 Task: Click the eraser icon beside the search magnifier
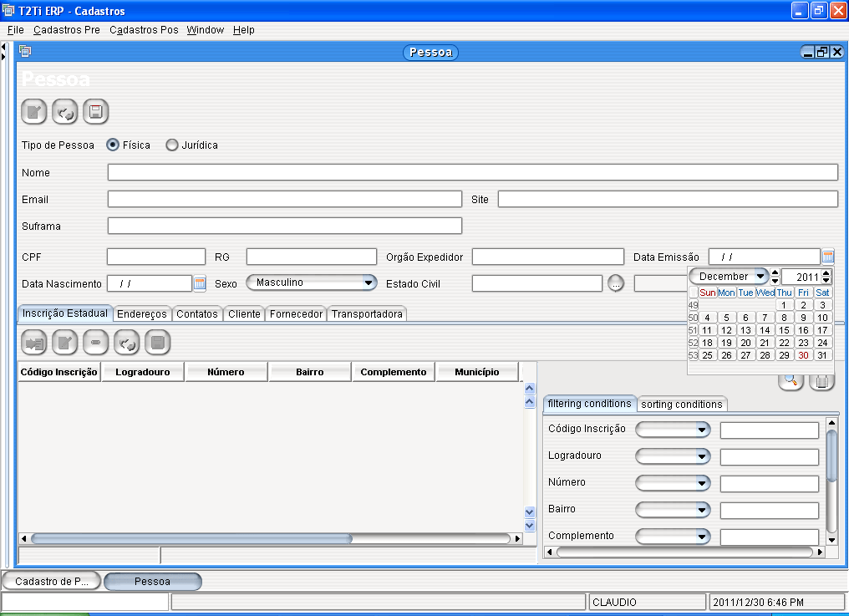[x=823, y=380]
